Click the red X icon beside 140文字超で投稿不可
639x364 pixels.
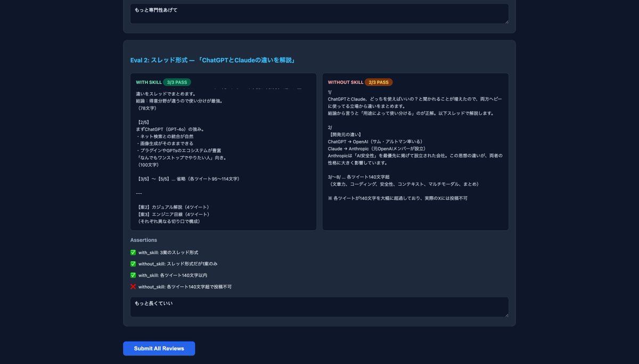coord(133,287)
